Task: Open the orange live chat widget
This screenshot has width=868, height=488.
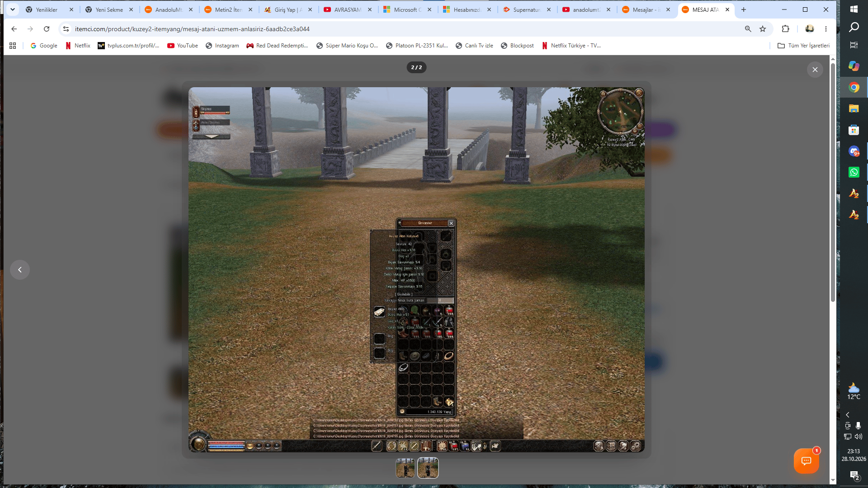Action: point(806,461)
